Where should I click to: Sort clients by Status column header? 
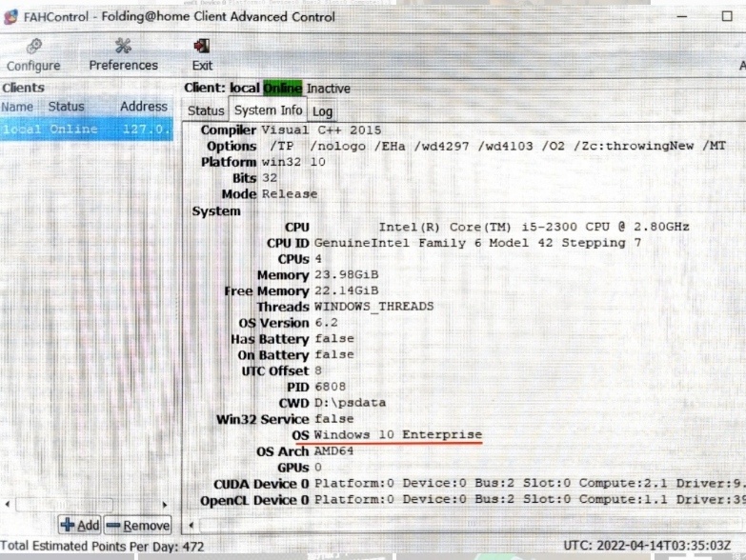point(66,107)
